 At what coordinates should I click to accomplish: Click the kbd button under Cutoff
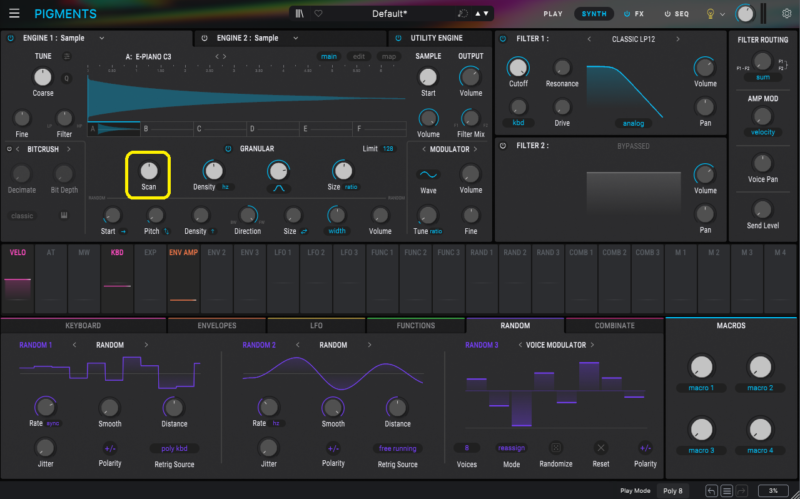(518, 123)
